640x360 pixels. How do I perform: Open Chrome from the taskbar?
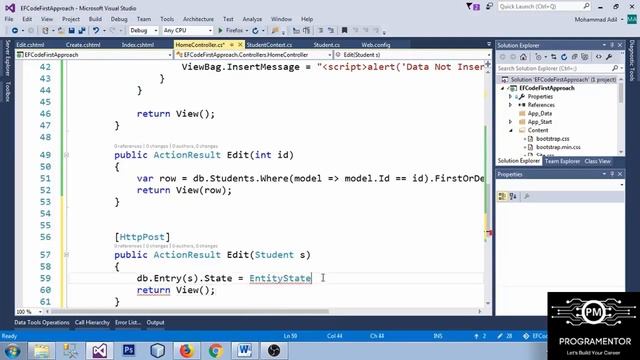click(x=216, y=351)
